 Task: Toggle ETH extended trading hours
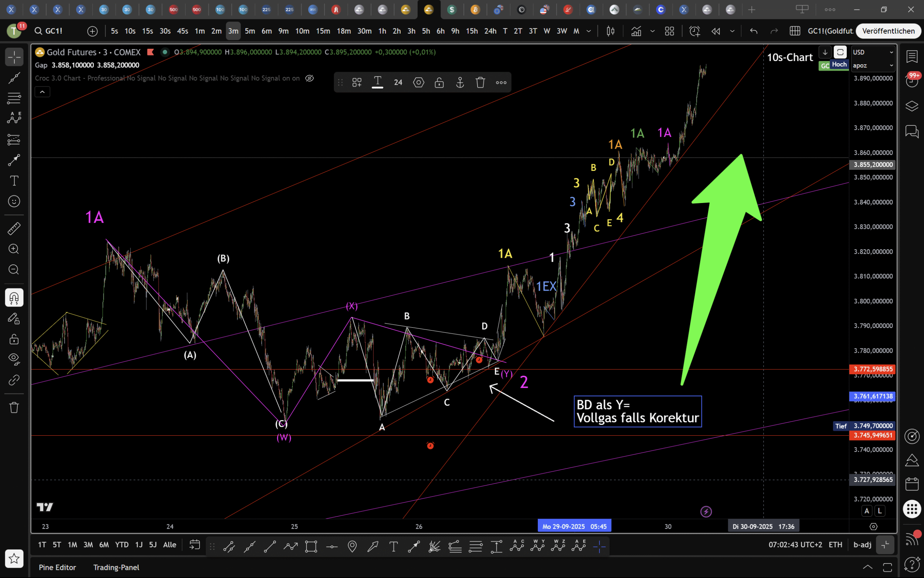point(835,544)
